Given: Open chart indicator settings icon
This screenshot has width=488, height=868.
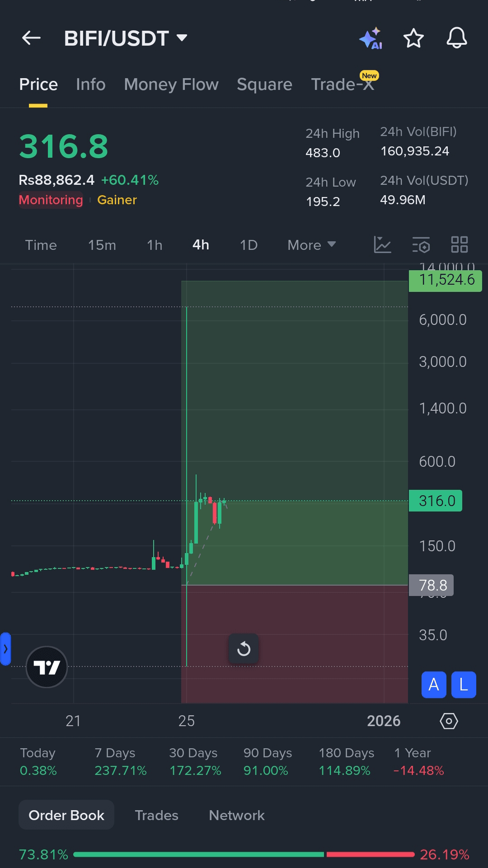Looking at the screenshot, I should pyautogui.click(x=421, y=245).
